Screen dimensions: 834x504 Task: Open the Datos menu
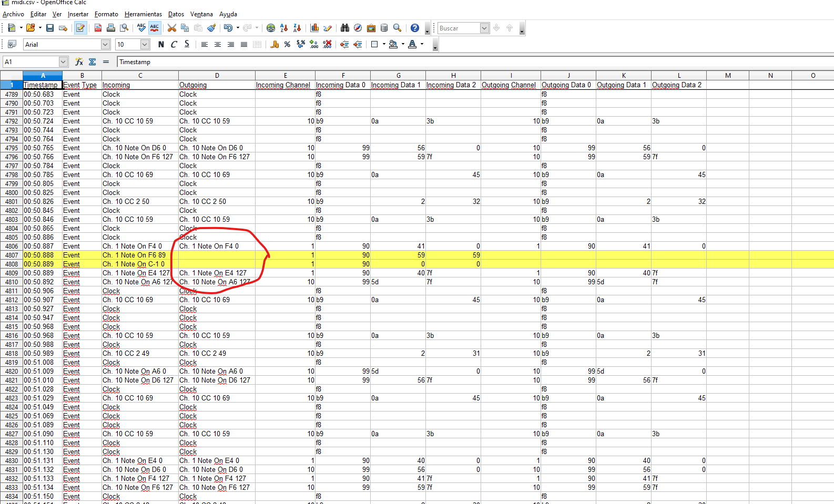point(176,14)
